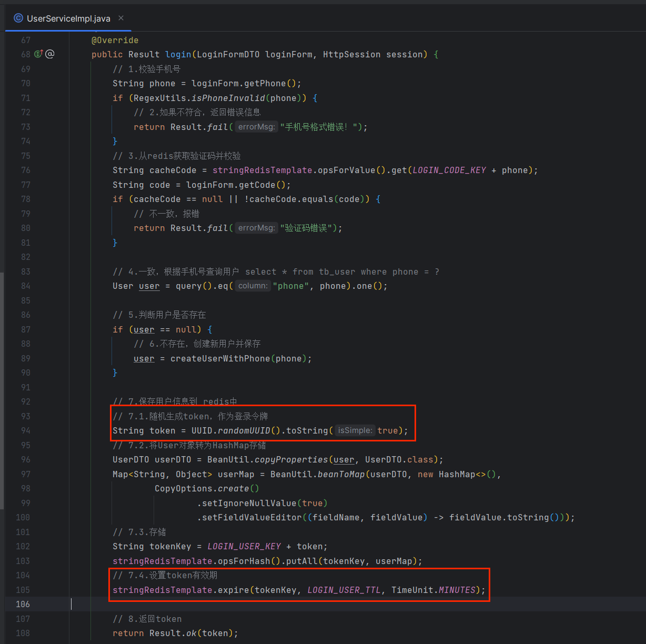Screen dimensions: 646x644
Task: Click the query() call on line 84
Action: pyautogui.click(x=194, y=286)
